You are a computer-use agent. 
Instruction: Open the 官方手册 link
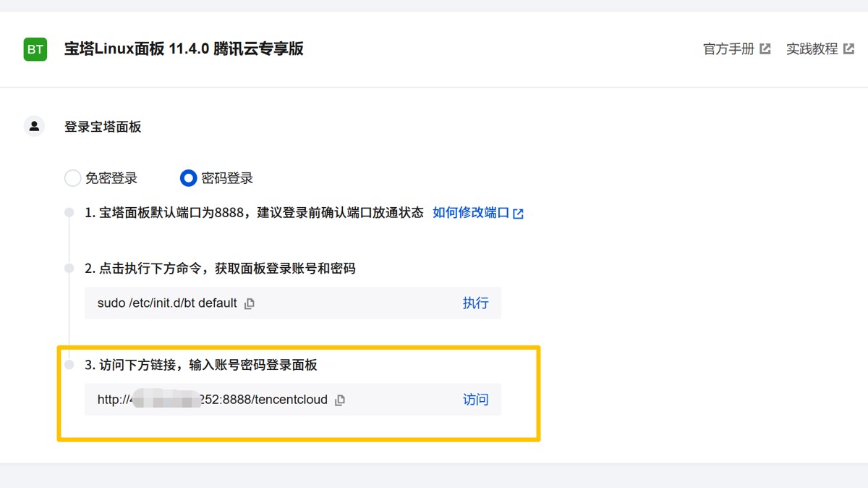[x=728, y=49]
